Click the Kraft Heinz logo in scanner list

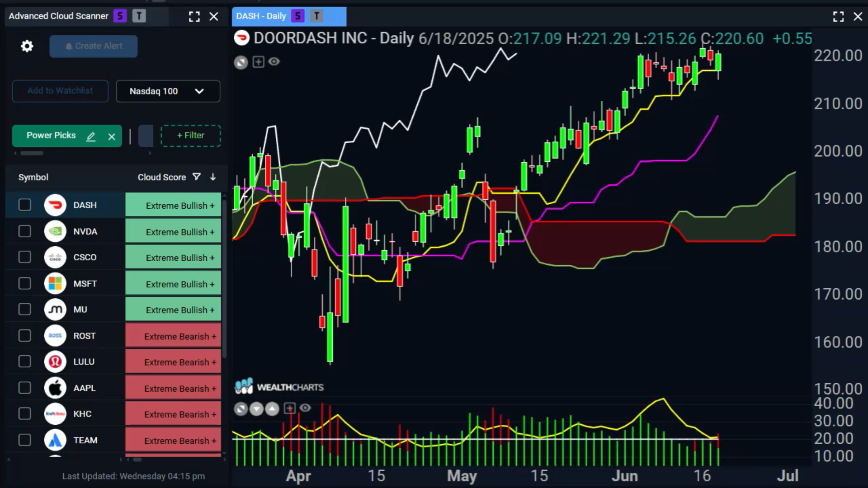click(55, 414)
